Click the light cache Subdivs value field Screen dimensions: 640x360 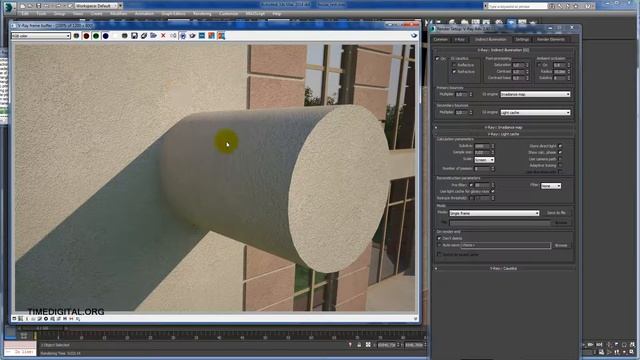pos(482,146)
